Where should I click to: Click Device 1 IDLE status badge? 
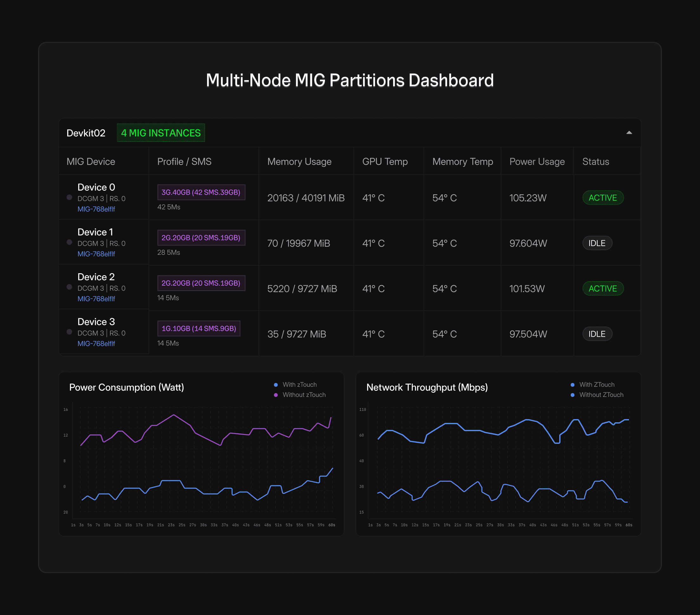[597, 243]
